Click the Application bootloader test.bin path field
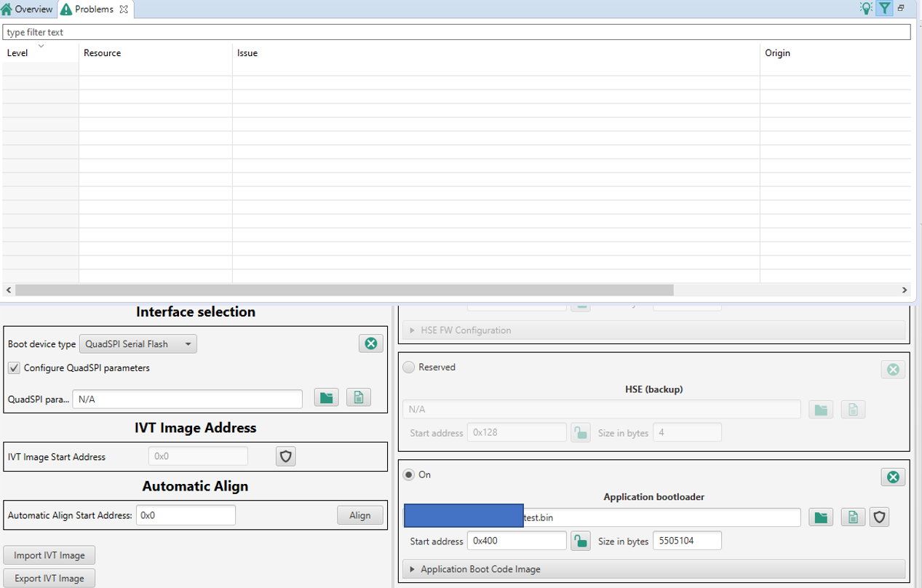The image size is (922, 588). pos(602,517)
